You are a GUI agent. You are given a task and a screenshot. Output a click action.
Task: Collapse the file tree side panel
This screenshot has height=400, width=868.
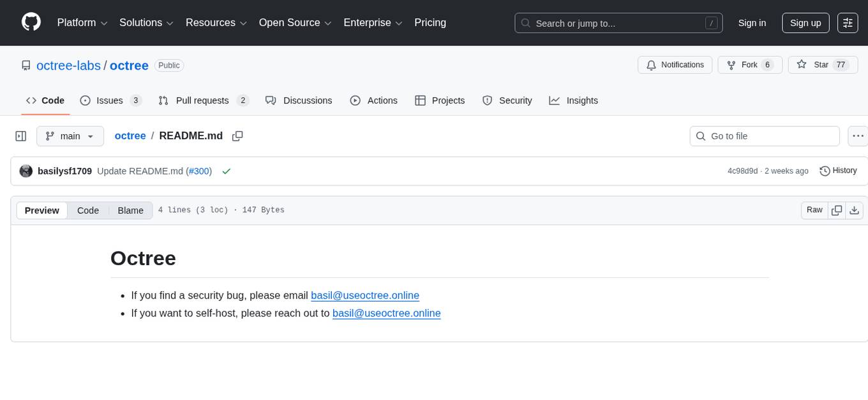[20, 136]
